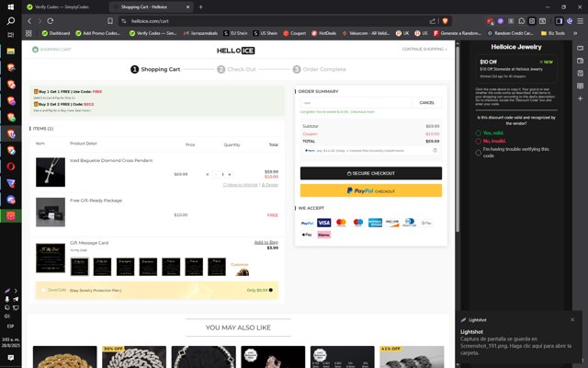
Task: Click CANCEL next to the coupon field
Action: [426, 102]
